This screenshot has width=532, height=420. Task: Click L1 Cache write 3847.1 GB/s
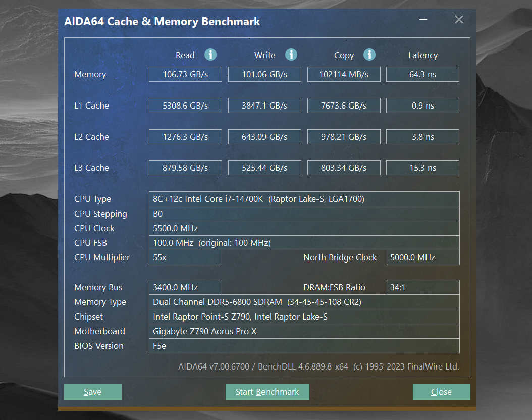(264, 106)
